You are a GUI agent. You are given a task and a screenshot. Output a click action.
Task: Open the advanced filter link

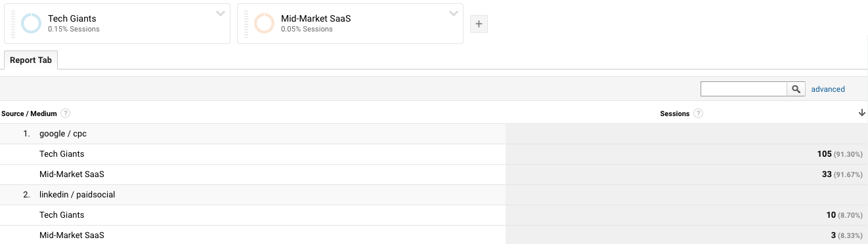(x=828, y=89)
